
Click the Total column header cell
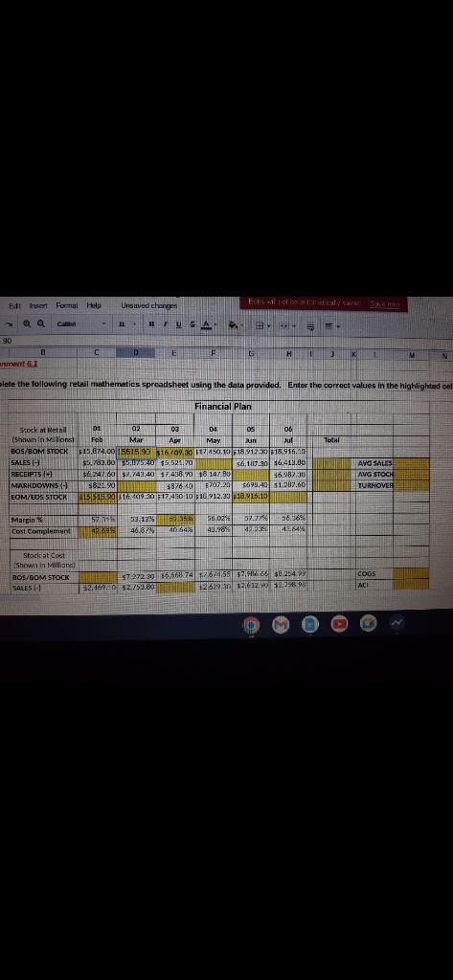click(331, 439)
